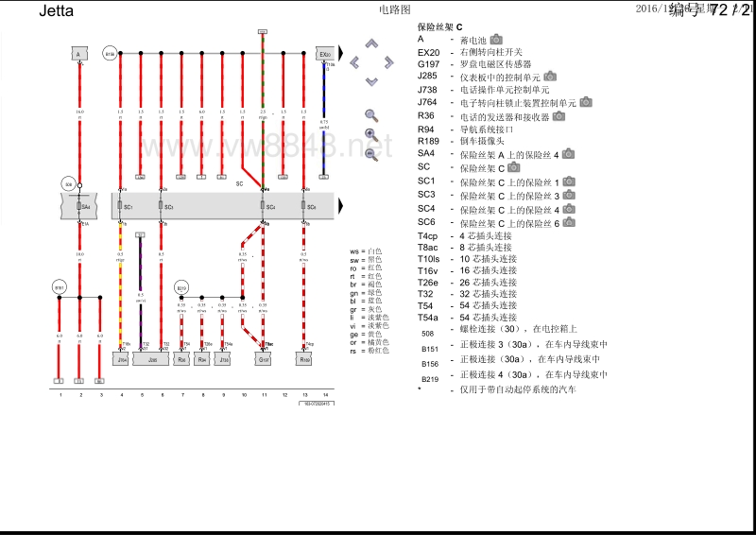Click legend label "G197"
This screenshot has height=535, width=756.
point(429,63)
